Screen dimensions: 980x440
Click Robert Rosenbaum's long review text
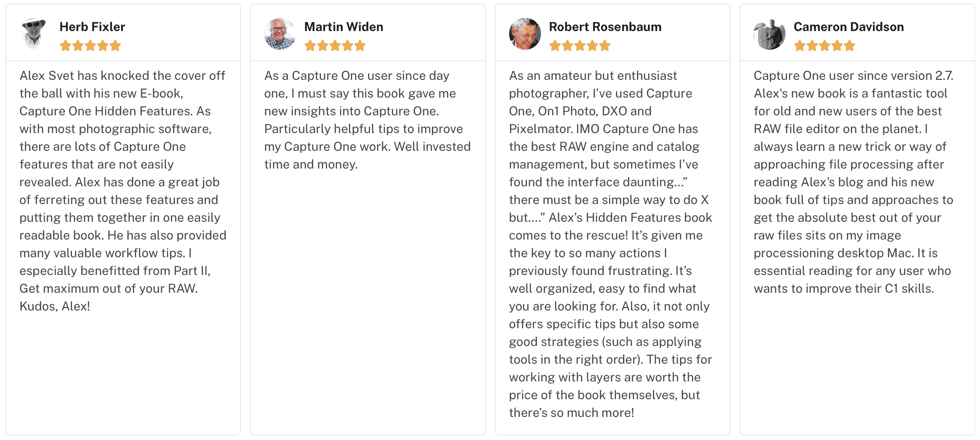point(611,244)
